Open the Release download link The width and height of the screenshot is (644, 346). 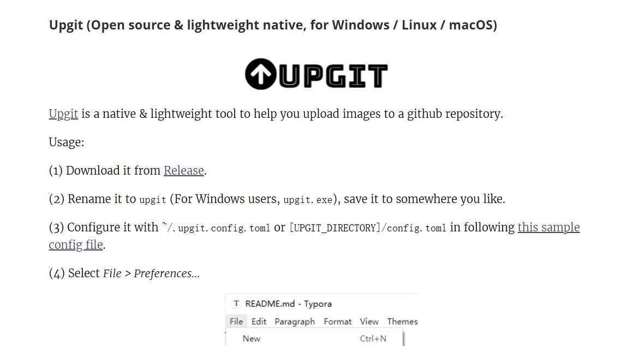click(x=183, y=170)
